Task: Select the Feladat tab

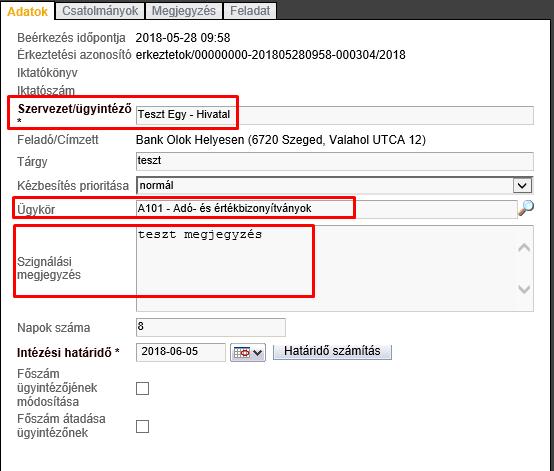Action: (250, 11)
